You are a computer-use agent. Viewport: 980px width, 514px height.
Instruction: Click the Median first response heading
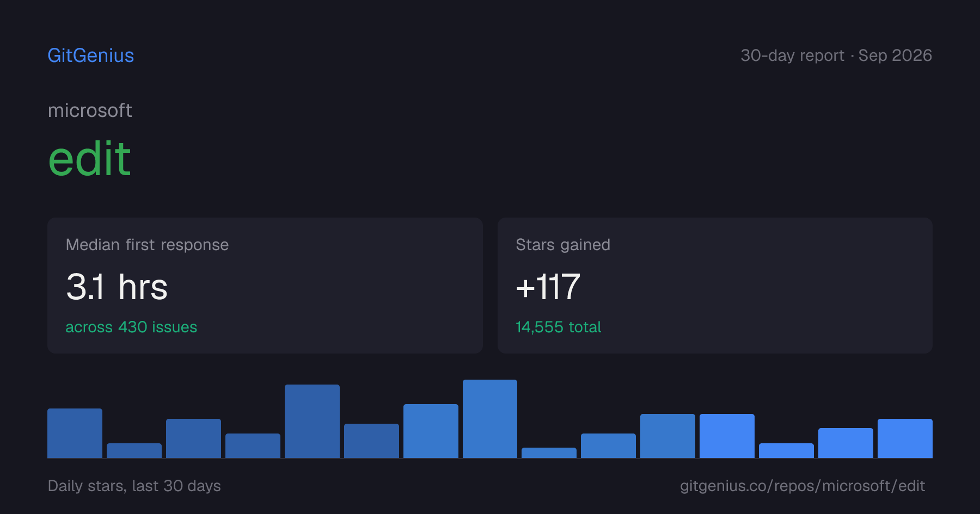click(x=147, y=245)
